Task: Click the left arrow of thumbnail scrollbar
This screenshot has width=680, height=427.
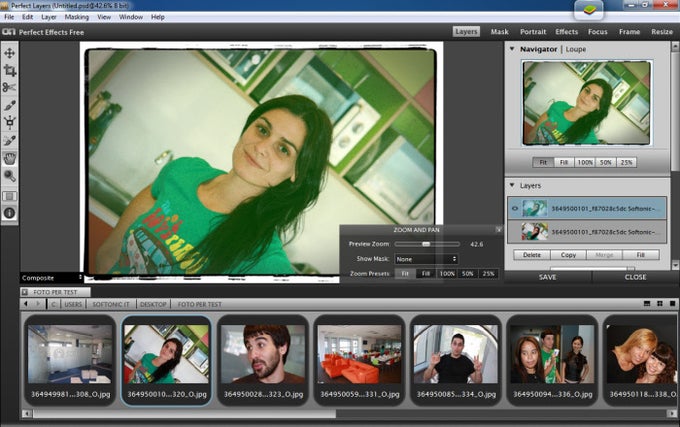Action: click(26, 414)
